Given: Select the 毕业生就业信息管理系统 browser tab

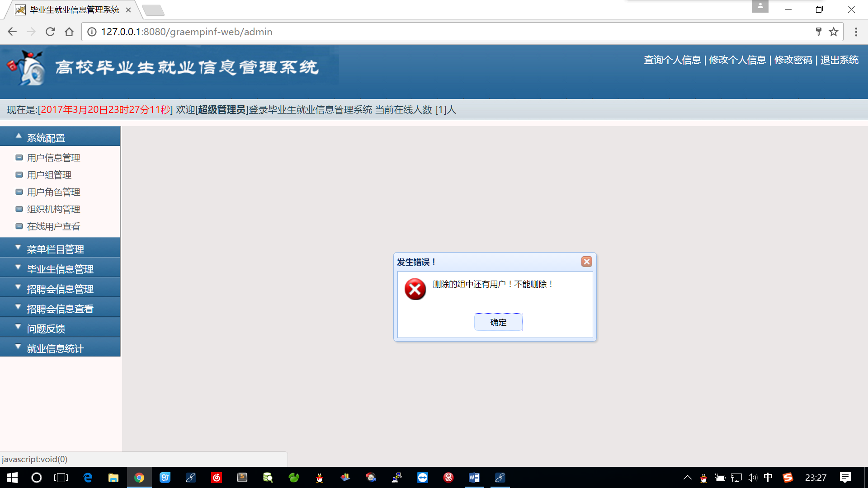Looking at the screenshot, I should pyautogui.click(x=74, y=9).
